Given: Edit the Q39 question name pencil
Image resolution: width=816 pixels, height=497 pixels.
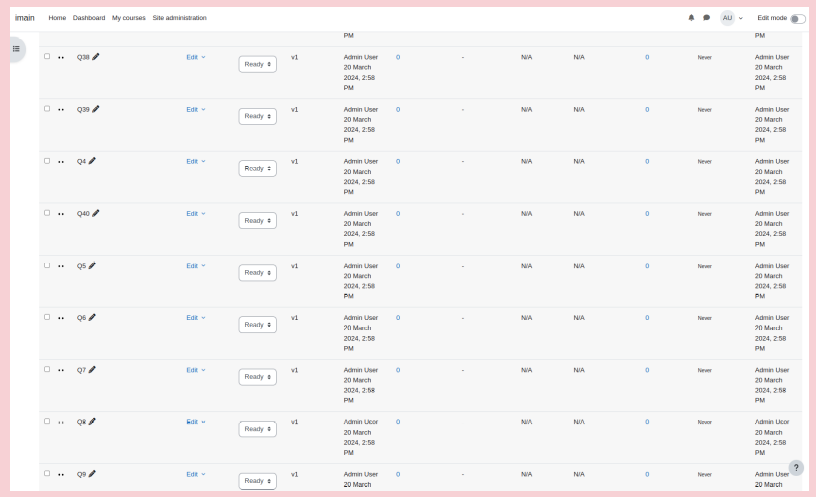Looking at the screenshot, I should point(96,109).
